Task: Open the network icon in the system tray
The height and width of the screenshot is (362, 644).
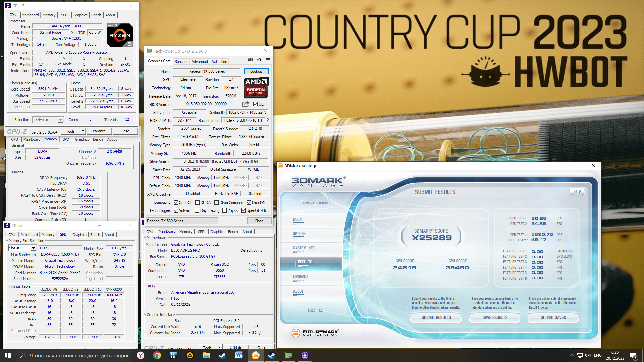Action: tap(580, 355)
